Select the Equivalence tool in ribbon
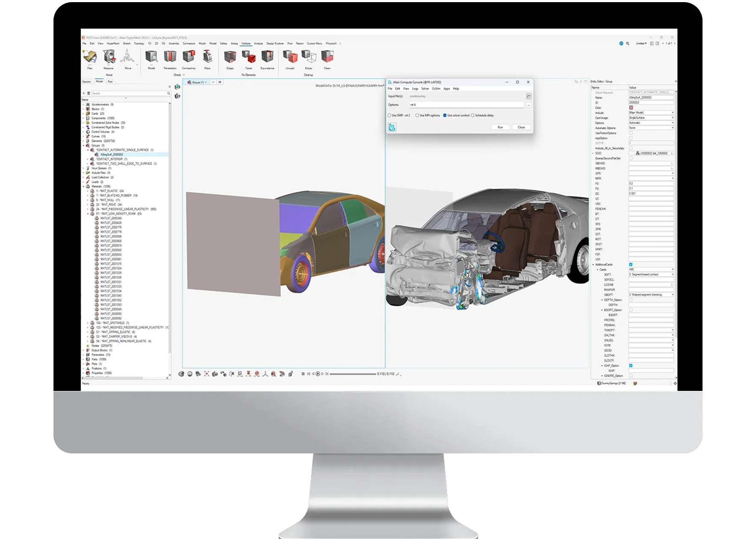756x539 pixels. (267, 57)
